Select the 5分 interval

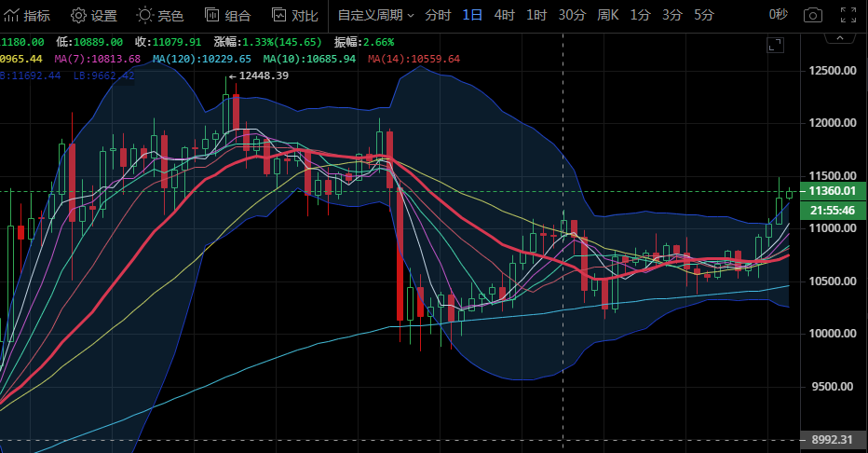pos(704,15)
